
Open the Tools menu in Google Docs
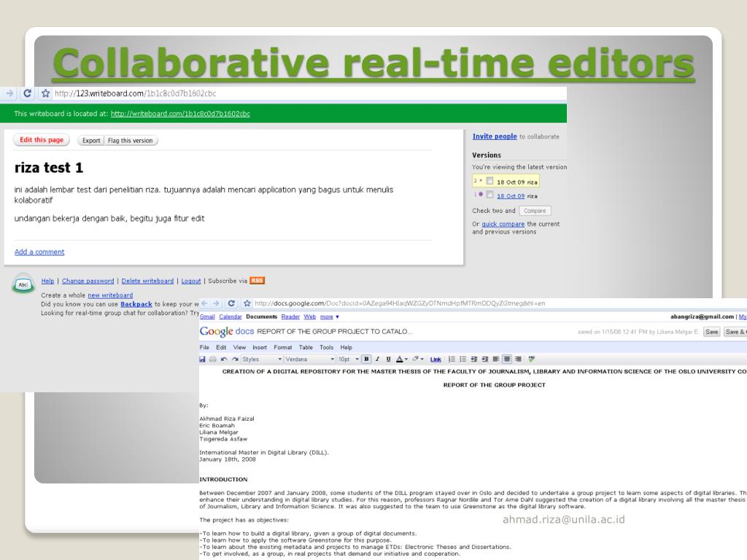pyautogui.click(x=326, y=347)
